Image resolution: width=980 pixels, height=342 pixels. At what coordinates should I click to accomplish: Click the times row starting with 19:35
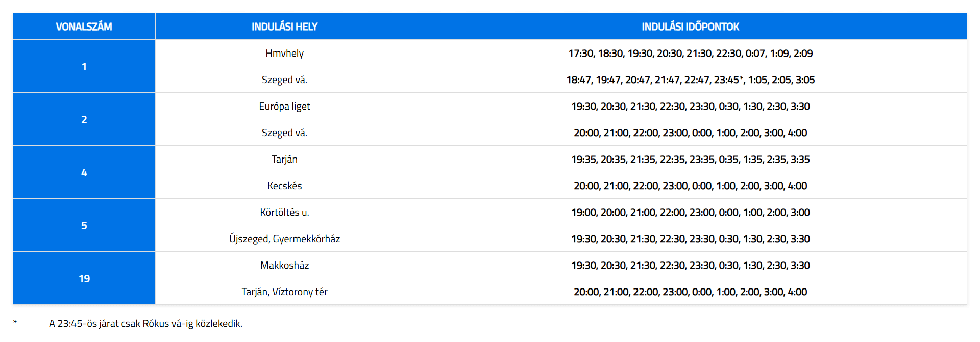point(690,159)
